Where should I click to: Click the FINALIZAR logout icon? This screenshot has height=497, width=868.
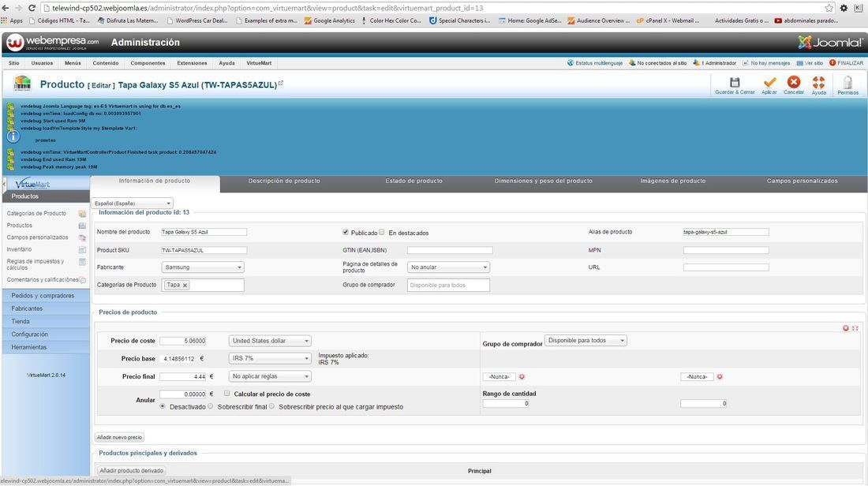click(832, 63)
